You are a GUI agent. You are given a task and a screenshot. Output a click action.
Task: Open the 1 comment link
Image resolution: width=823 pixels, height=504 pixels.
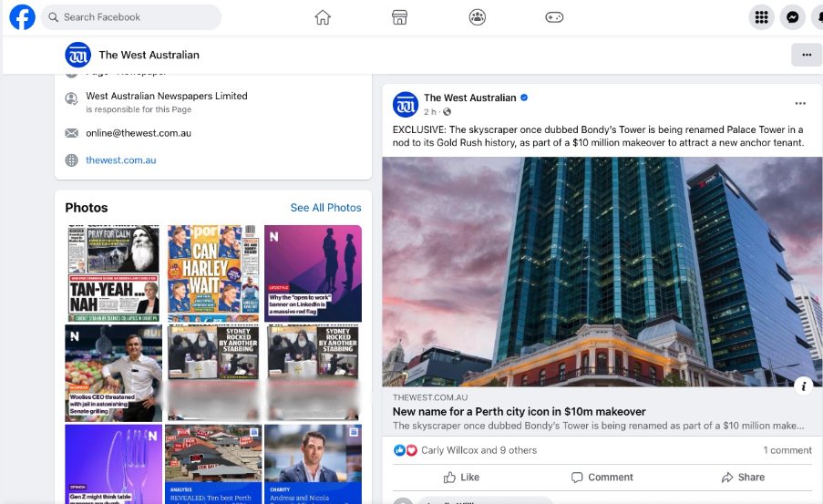(x=787, y=450)
